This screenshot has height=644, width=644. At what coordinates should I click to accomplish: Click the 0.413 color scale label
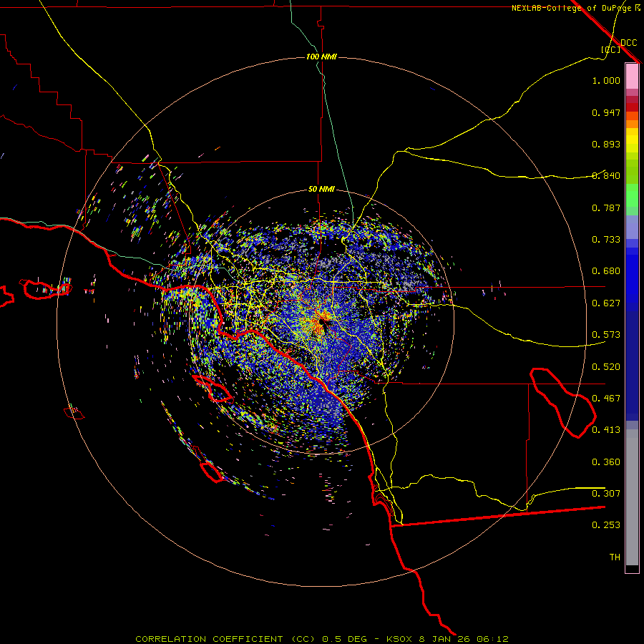tap(606, 430)
